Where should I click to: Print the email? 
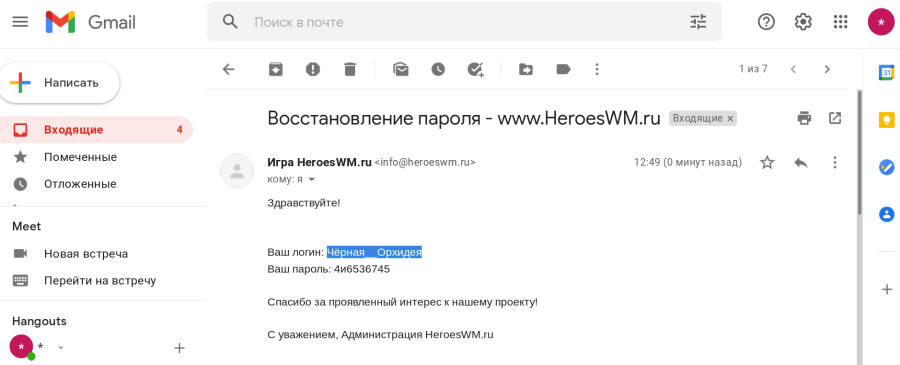[804, 118]
